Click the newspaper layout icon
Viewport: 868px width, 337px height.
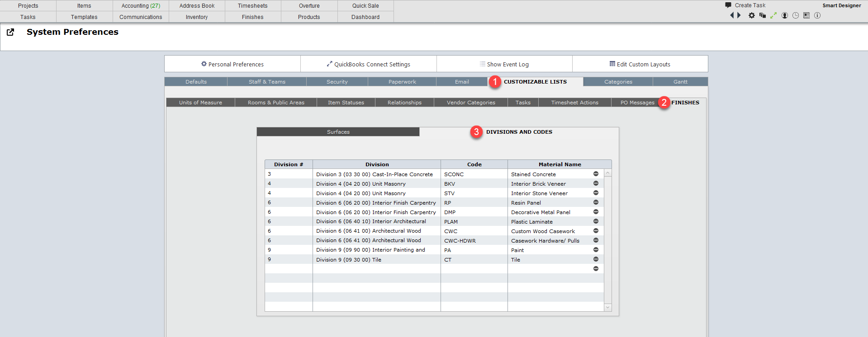pyautogui.click(x=806, y=15)
